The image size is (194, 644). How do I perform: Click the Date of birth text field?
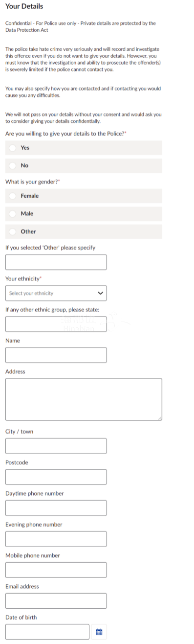coord(47,632)
